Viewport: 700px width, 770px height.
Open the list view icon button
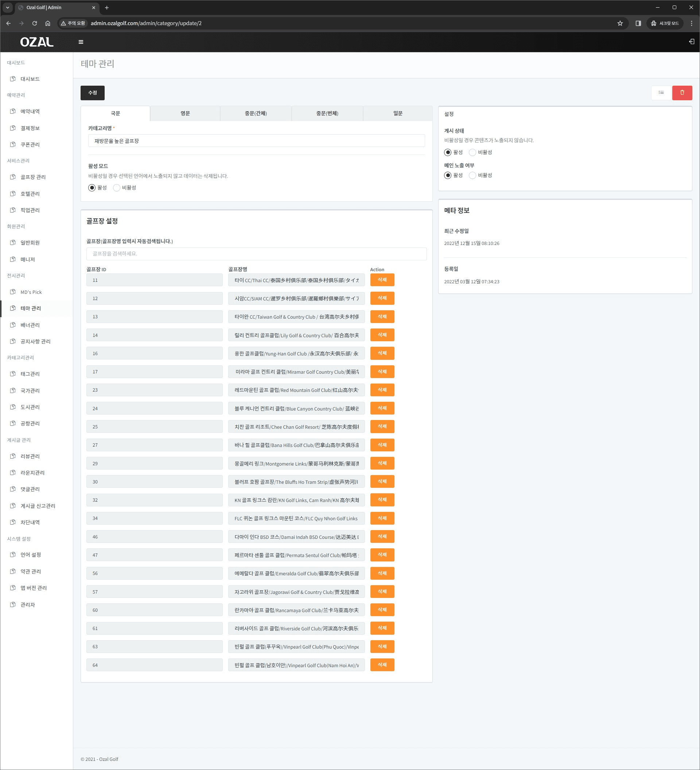(x=661, y=93)
